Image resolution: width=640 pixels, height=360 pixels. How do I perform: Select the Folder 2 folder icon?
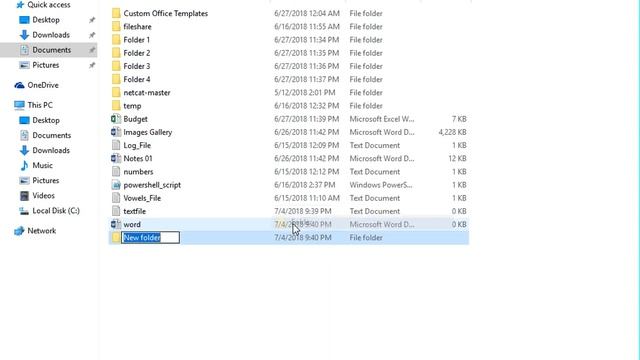click(x=116, y=53)
